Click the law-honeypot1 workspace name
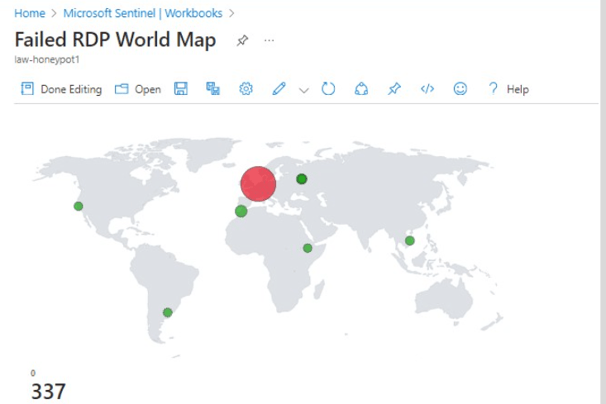This screenshot has height=404, width=606. pyautogui.click(x=47, y=60)
